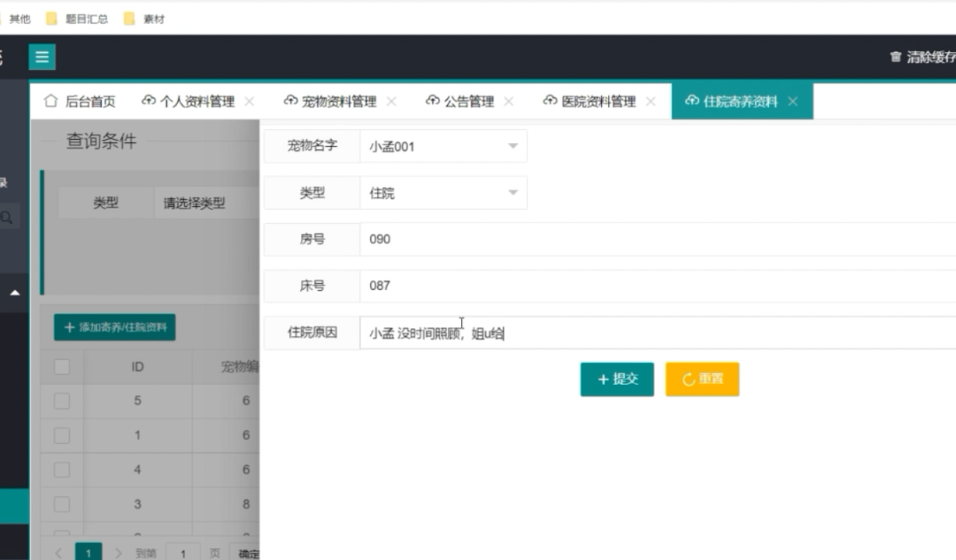Open the 类型 dropdown showing 住院
This screenshot has width=956, height=560.
click(443, 193)
